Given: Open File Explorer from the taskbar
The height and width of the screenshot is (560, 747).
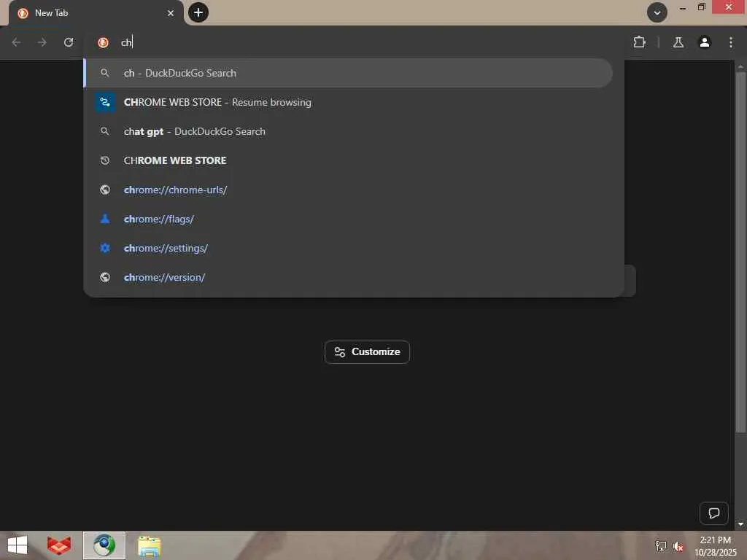Looking at the screenshot, I should (149, 545).
